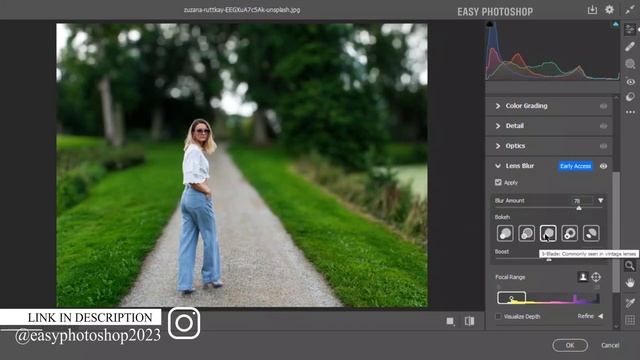640x360 pixels.
Task: Click the Boost slider handle
Action: click(549, 259)
